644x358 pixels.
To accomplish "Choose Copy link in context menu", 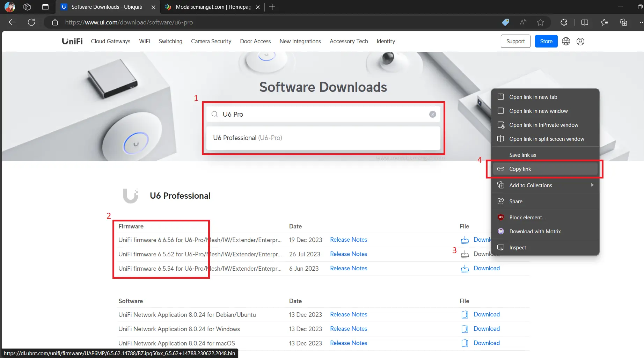I will (545, 169).
